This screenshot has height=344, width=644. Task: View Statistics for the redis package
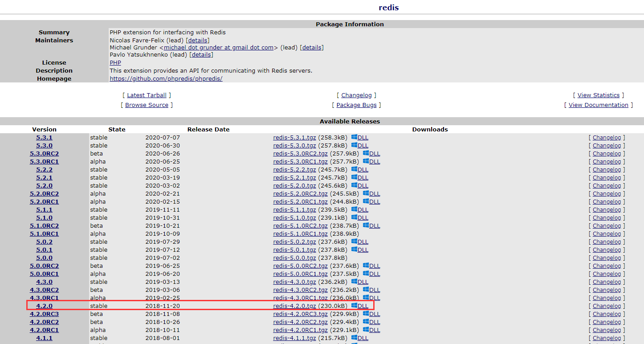point(599,95)
